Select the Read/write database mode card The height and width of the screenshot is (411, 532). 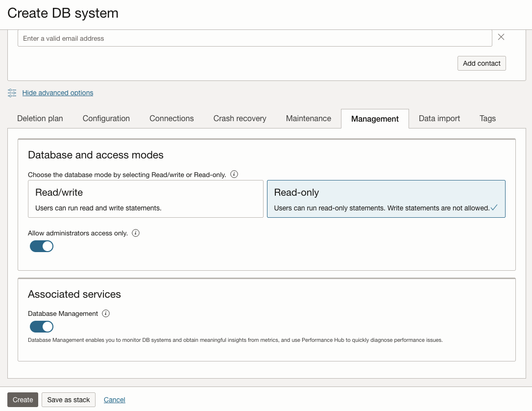pyautogui.click(x=145, y=199)
